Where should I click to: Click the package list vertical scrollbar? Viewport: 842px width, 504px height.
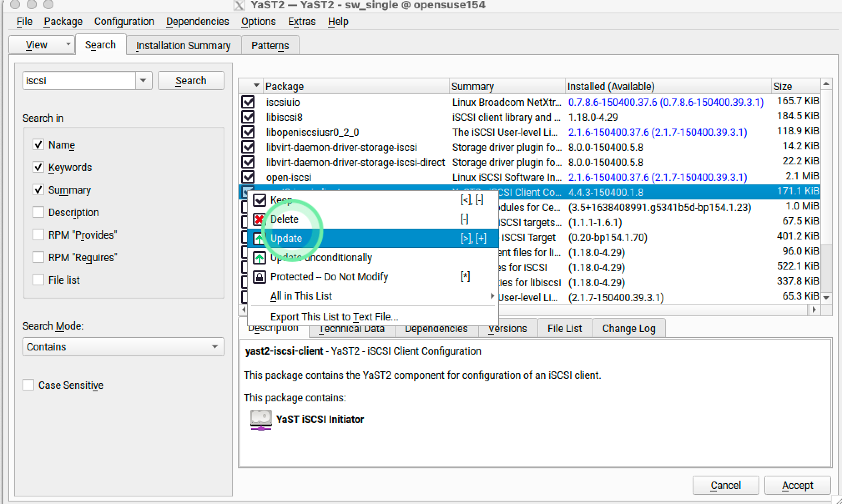coord(826,191)
